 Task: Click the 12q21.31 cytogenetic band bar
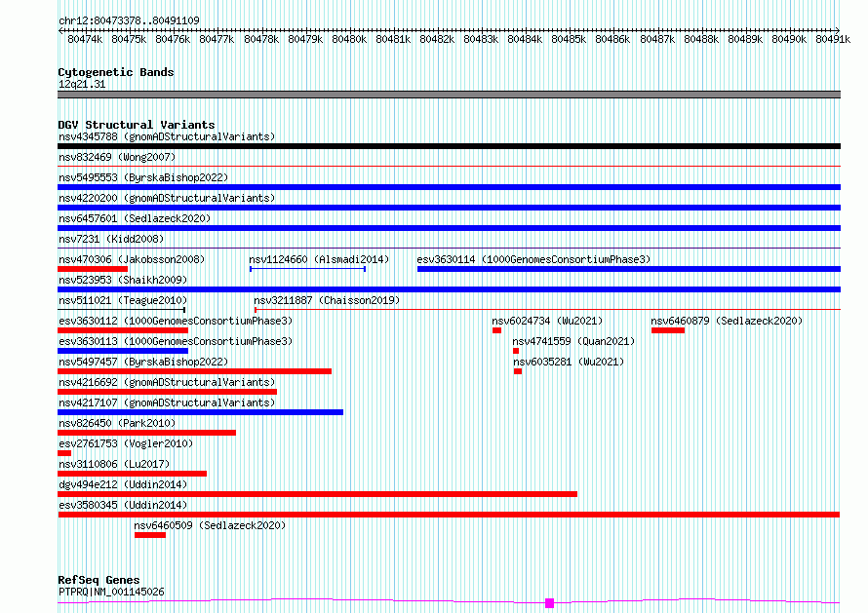[449, 95]
